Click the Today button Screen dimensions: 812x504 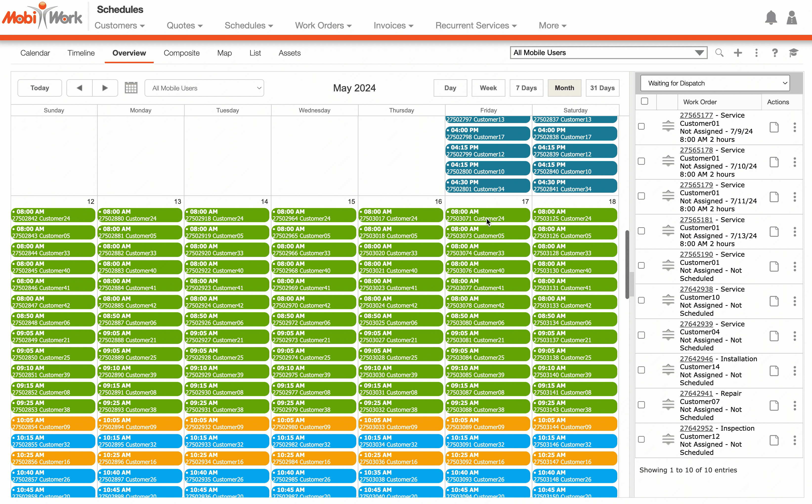(40, 88)
